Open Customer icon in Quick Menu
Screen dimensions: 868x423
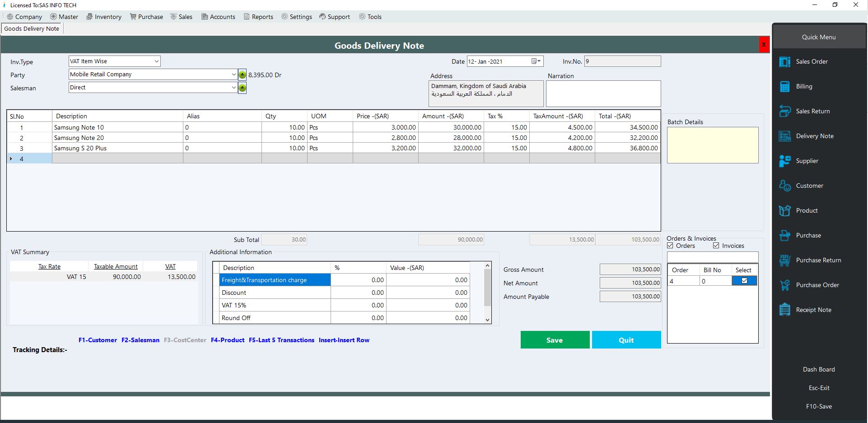[x=785, y=186]
